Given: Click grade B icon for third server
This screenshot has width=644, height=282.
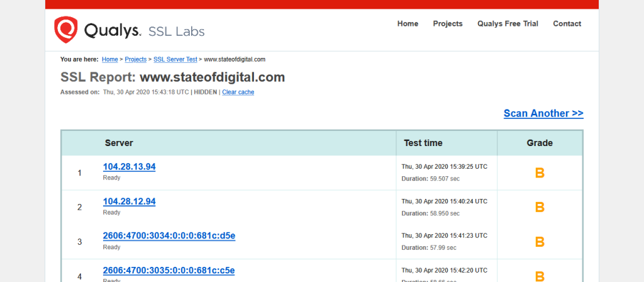Looking at the screenshot, I should pos(539,242).
